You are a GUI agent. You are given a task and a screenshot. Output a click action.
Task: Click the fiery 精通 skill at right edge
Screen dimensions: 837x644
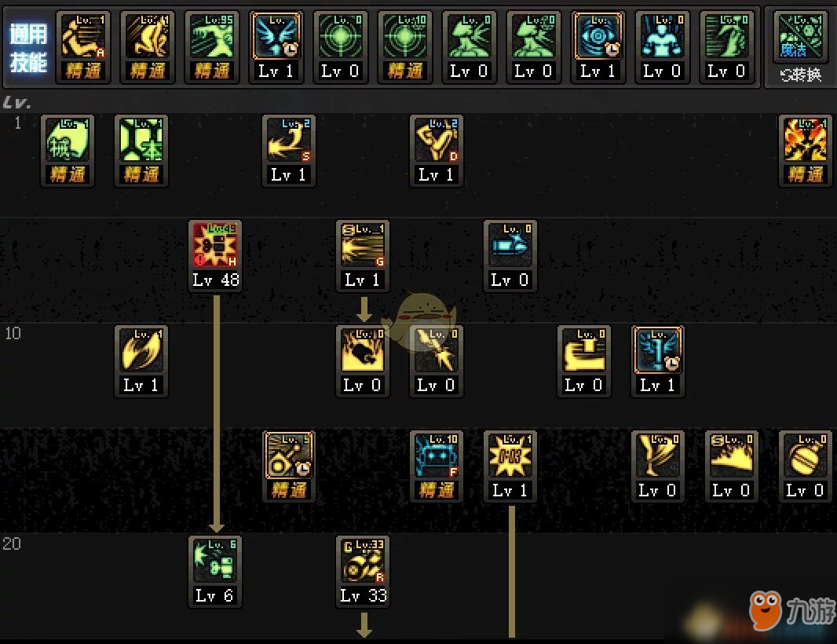coord(806,151)
